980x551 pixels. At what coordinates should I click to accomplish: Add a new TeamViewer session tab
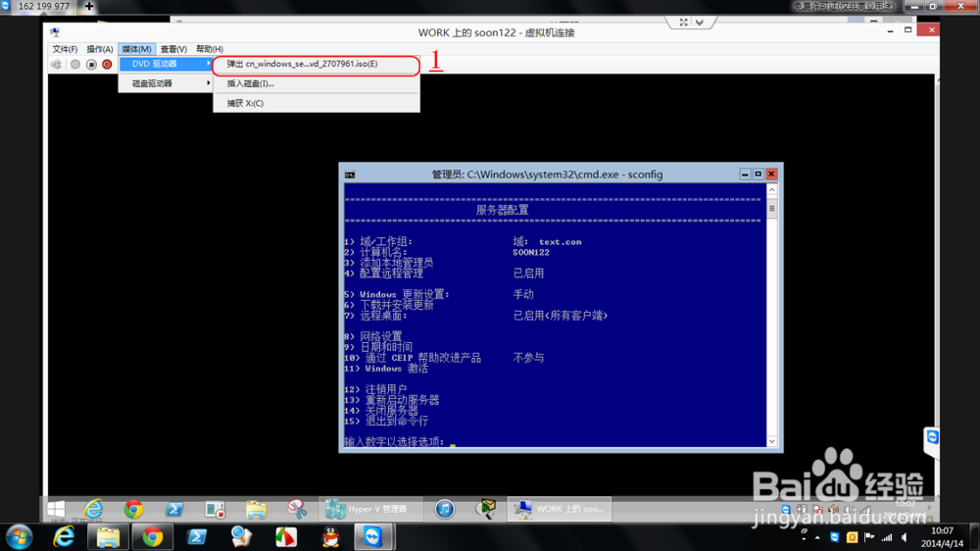[89, 6]
